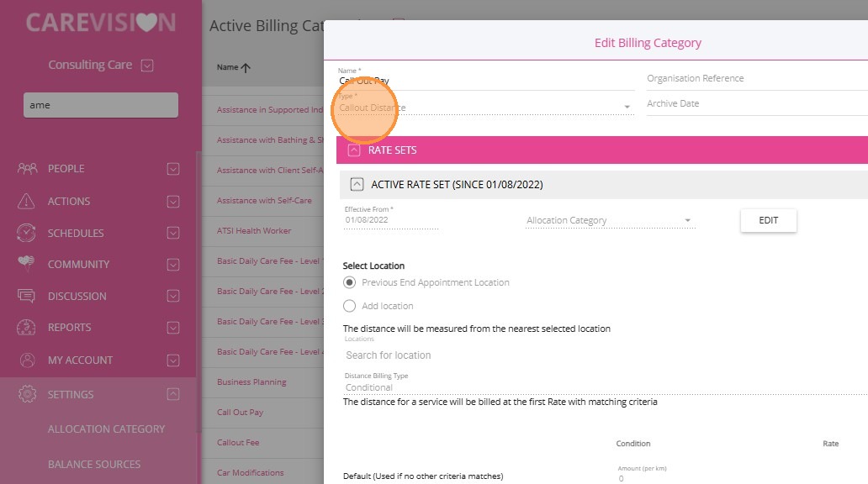Click the Schedules clock icon
This screenshot has height=484, width=868.
(x=27, y=233)
